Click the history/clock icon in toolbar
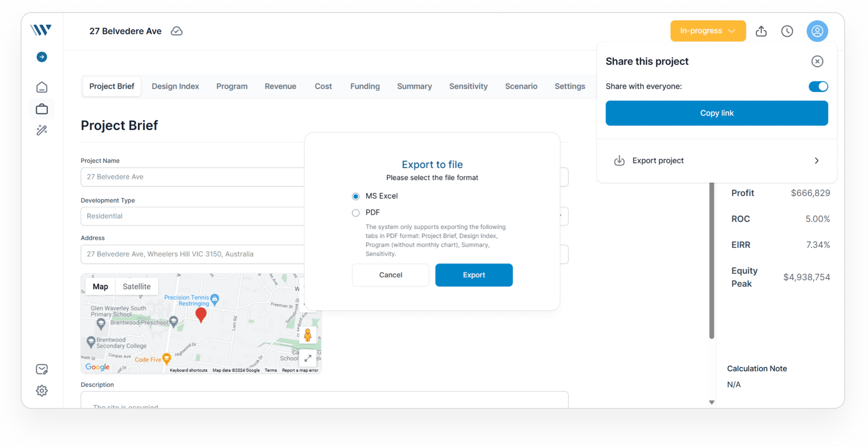 [787, 31]
